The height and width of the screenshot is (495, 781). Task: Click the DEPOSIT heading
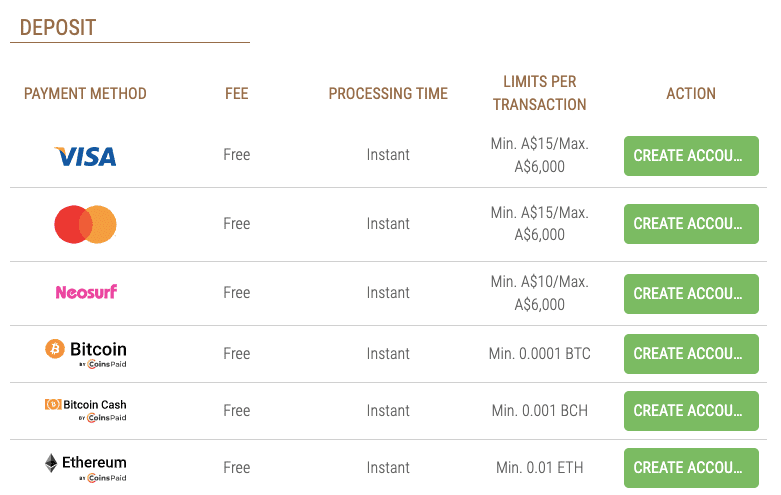tap(58, 28)
